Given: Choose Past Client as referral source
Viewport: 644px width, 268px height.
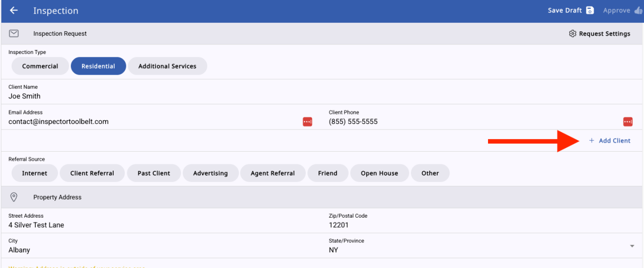Looking at the screenshot, I should click(154, 173).
